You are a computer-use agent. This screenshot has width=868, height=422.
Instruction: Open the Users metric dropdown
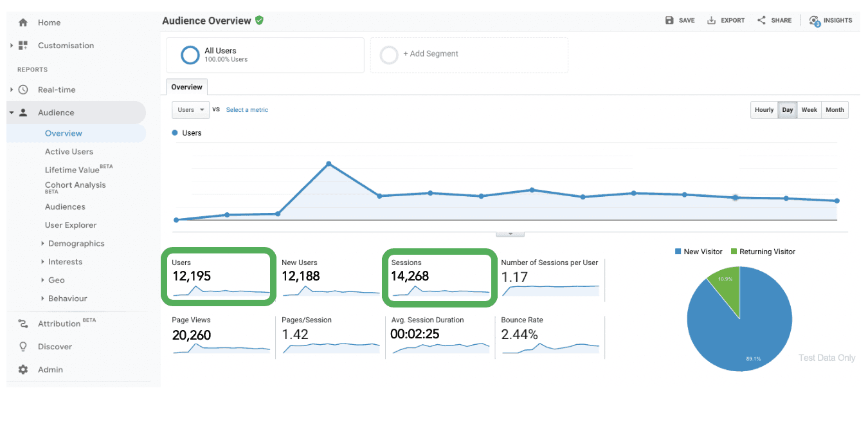(190, 109)
